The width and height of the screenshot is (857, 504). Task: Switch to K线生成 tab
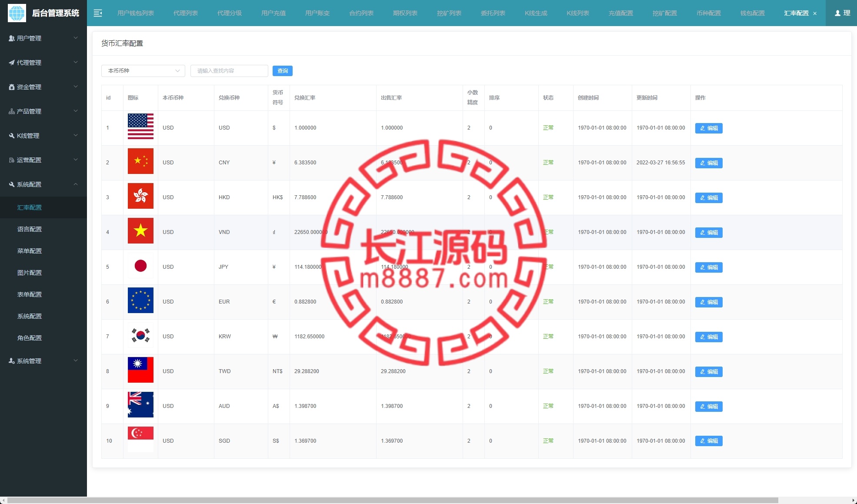tap(536, 13)
